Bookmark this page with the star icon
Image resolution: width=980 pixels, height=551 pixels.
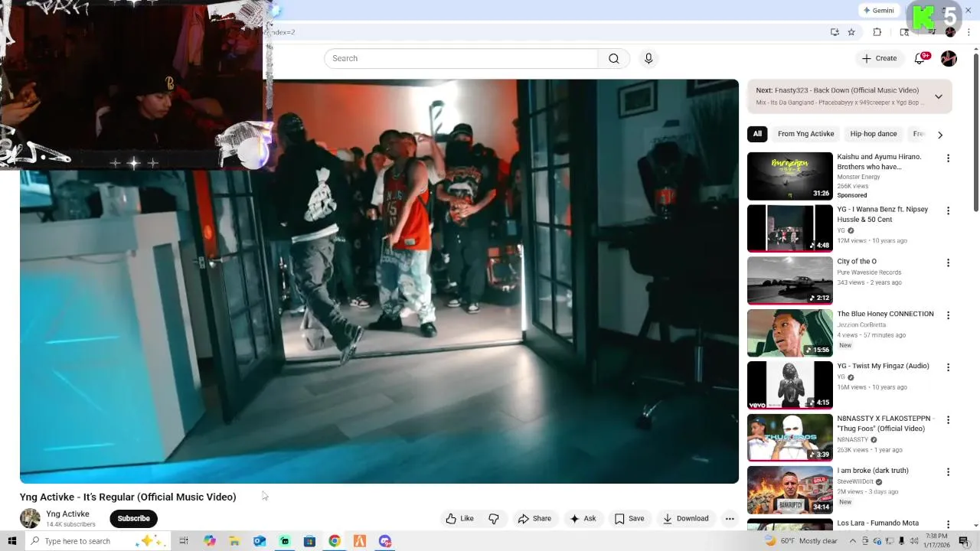[x=851, y=32]
